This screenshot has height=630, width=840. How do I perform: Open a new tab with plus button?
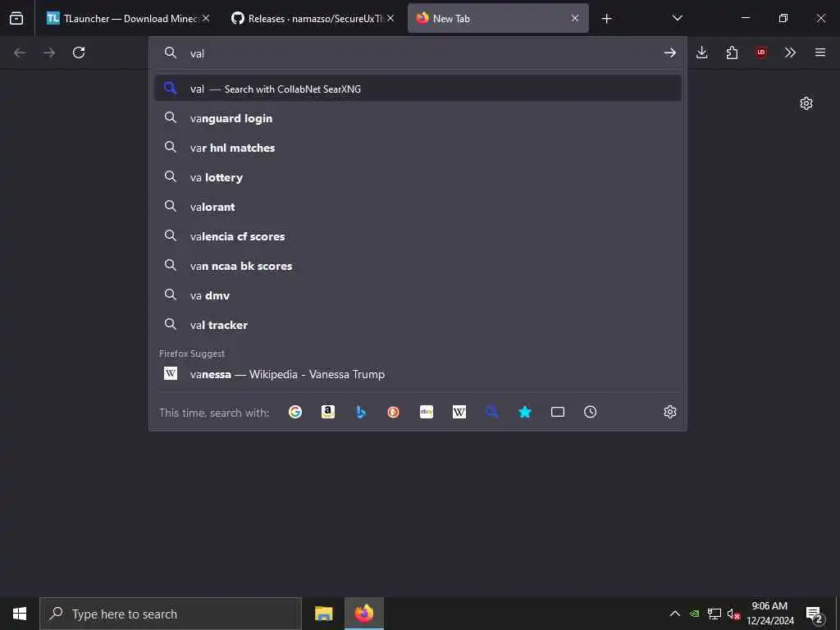[606, 19]
